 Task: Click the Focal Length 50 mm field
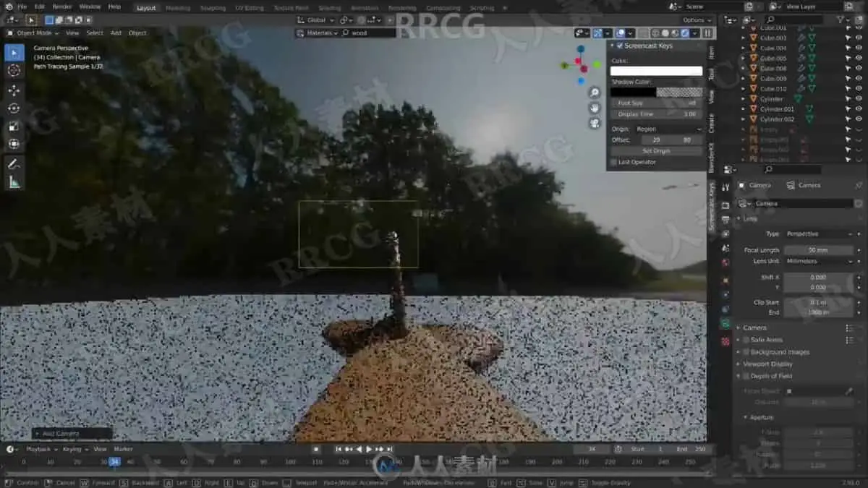tap(819, 250)
